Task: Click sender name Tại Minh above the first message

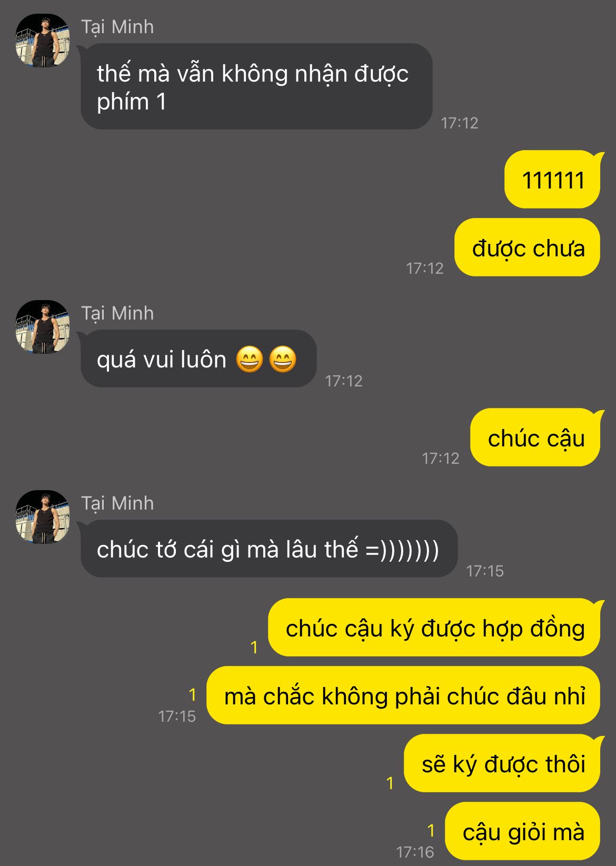Action: (117, 27)
